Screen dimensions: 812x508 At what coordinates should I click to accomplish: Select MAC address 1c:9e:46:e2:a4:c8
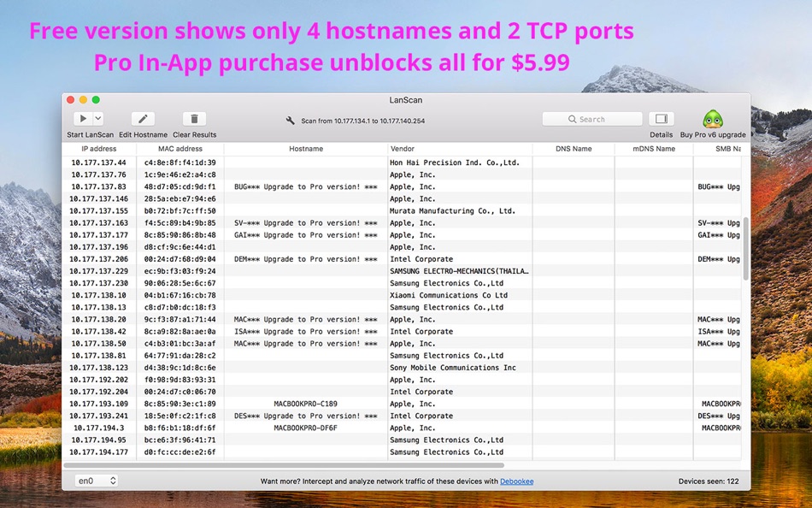pos(180,174)
